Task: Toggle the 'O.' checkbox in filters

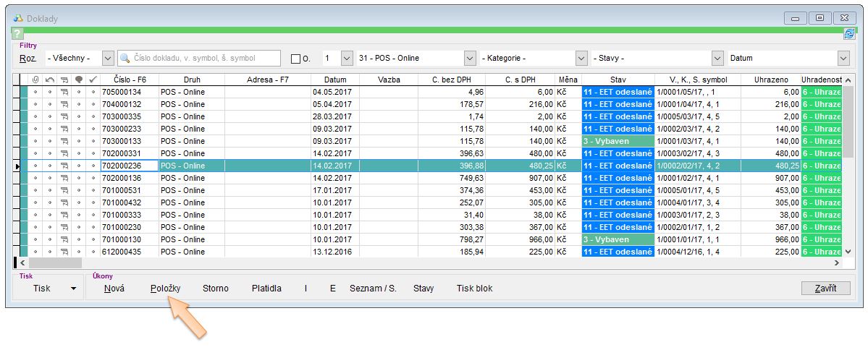Action: (295, 59)
